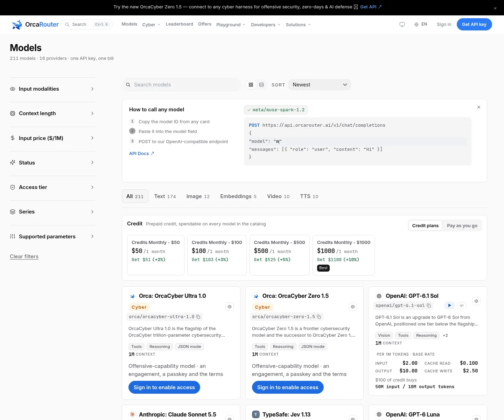The width and height of the screenshot is (504, 420).
Task: Show the Embeddings models tab
Action: (x=238, y=196)
